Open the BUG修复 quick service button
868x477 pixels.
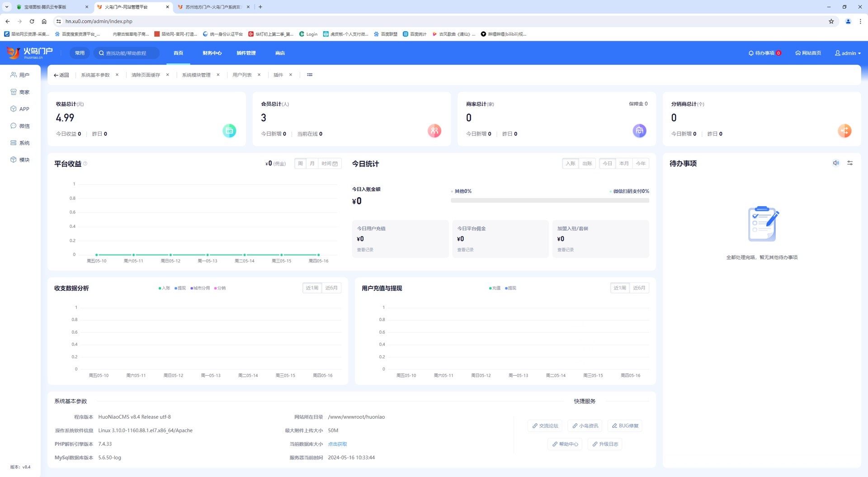tap(625, 426)
